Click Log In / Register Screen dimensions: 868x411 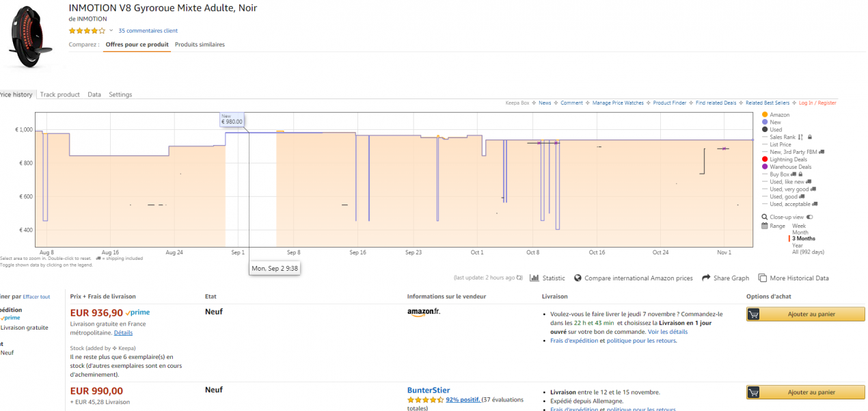[x=817, y=103]
